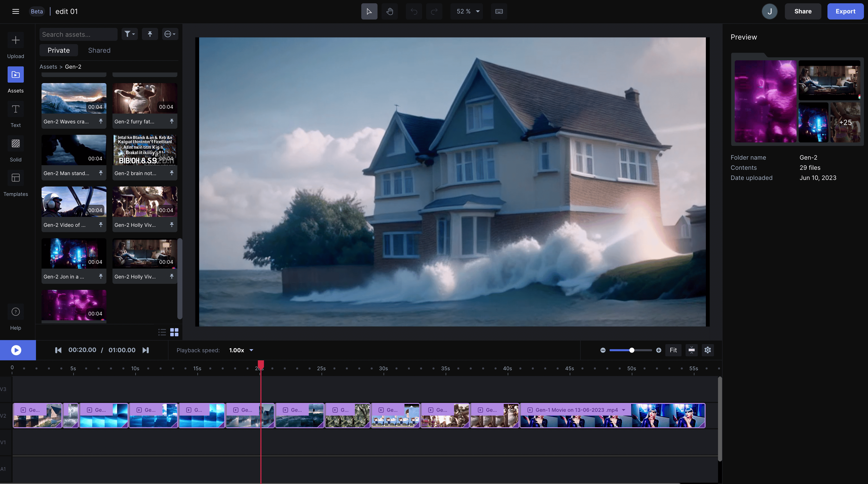This screenshot has height=484, width=868.
Task: Pin the Gen-2 Waves crashing asset
Action: click(x=101, y=121)
